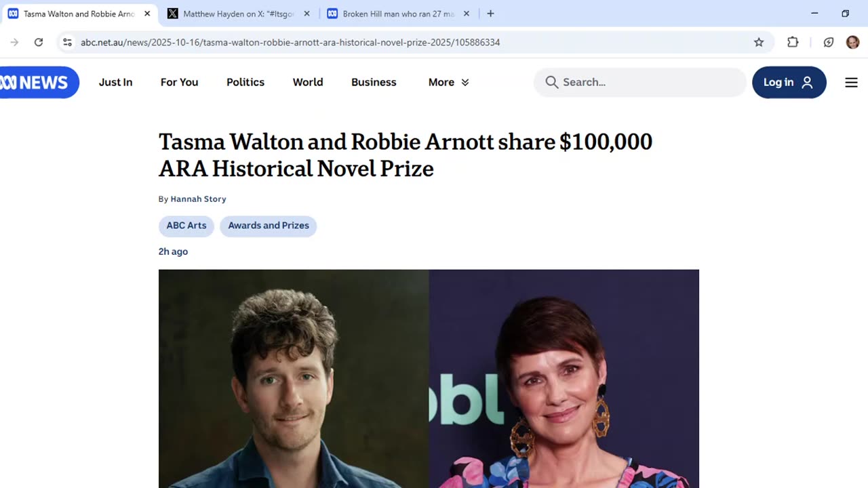Screen dimensions: 868x488
Task: Click the Search input field
Action: coord(640,82)
